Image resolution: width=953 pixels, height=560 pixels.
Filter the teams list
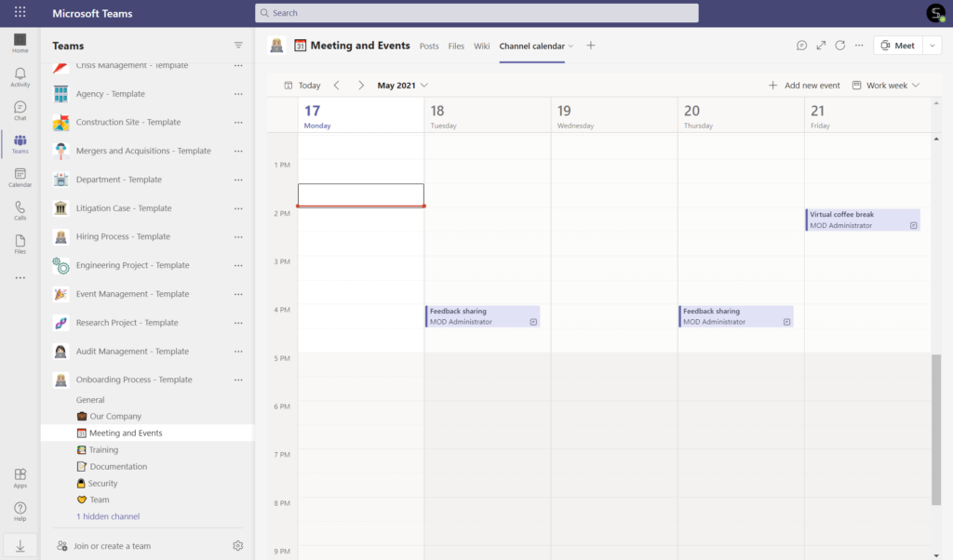[x=238, y=46]
